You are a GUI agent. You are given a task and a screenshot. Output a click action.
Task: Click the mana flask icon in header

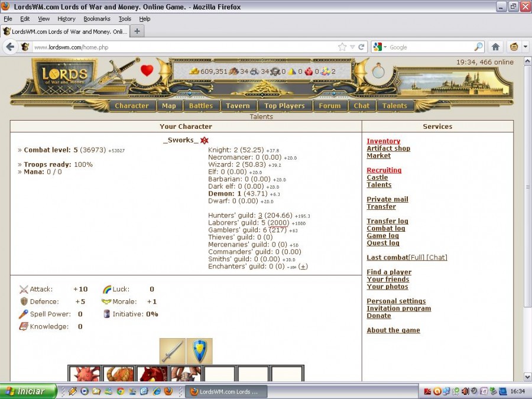pyautogui.click(x=378, y=70)
